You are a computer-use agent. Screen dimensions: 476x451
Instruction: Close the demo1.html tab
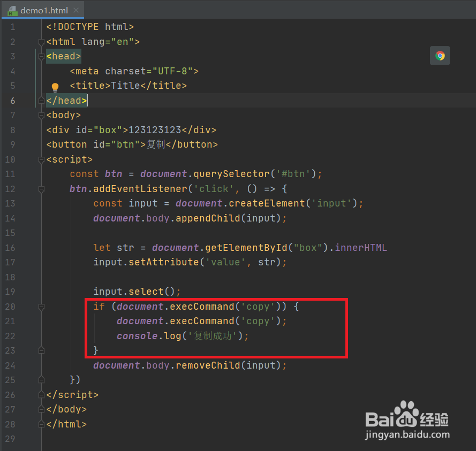[x=76, y=10]
